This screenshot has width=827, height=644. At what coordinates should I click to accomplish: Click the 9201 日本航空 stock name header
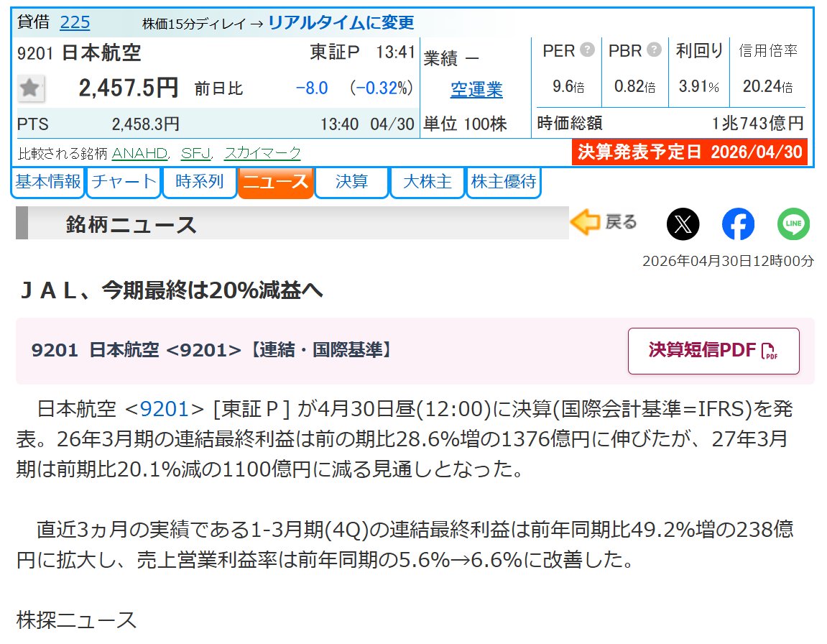79,53
